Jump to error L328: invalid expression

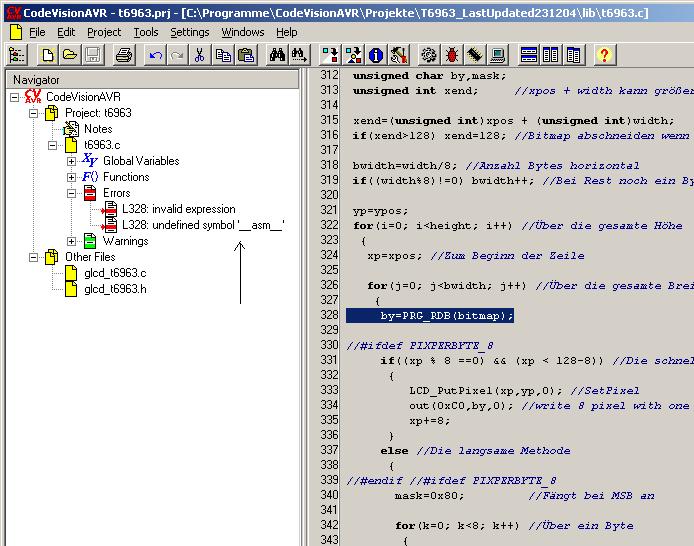[x=179, y=209]
